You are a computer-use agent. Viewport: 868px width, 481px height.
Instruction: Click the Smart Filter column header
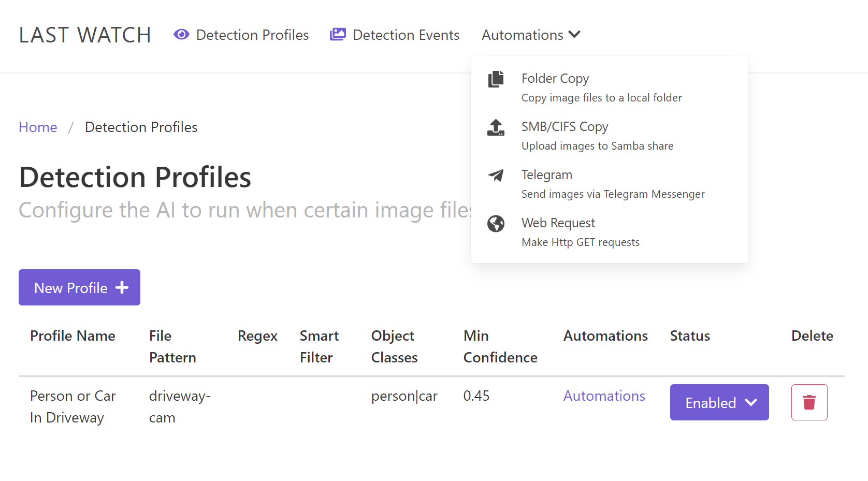[x=319, y=346]
